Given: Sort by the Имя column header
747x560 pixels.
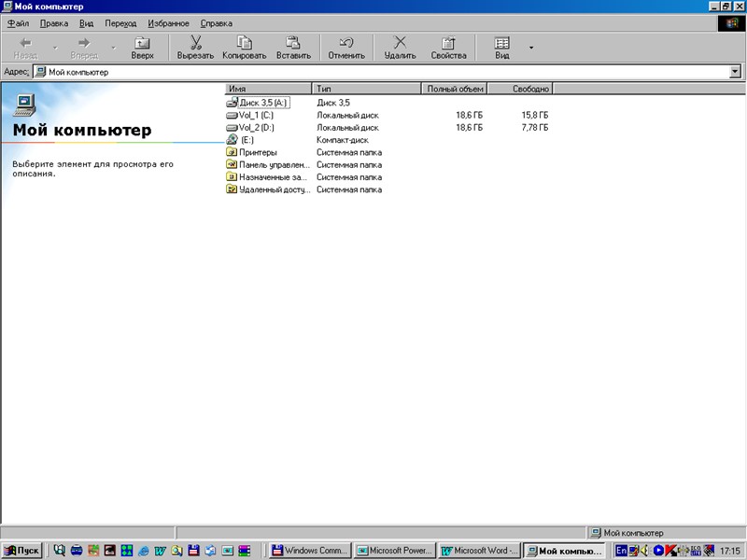Looking at the screenshot, I should coord(268,89).
